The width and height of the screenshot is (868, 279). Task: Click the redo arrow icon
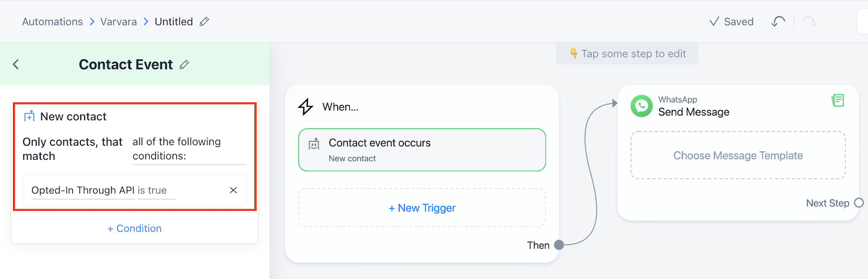[809, 22]
